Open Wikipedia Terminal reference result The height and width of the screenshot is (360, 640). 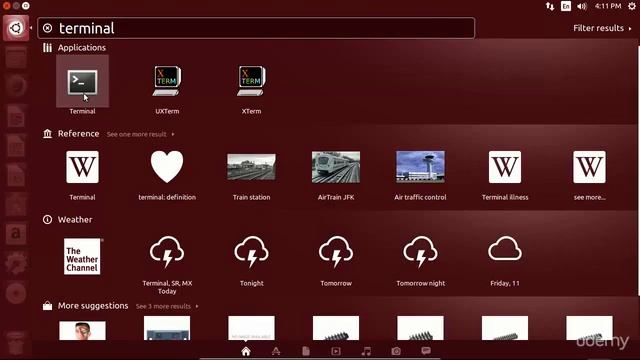(82, 167)
